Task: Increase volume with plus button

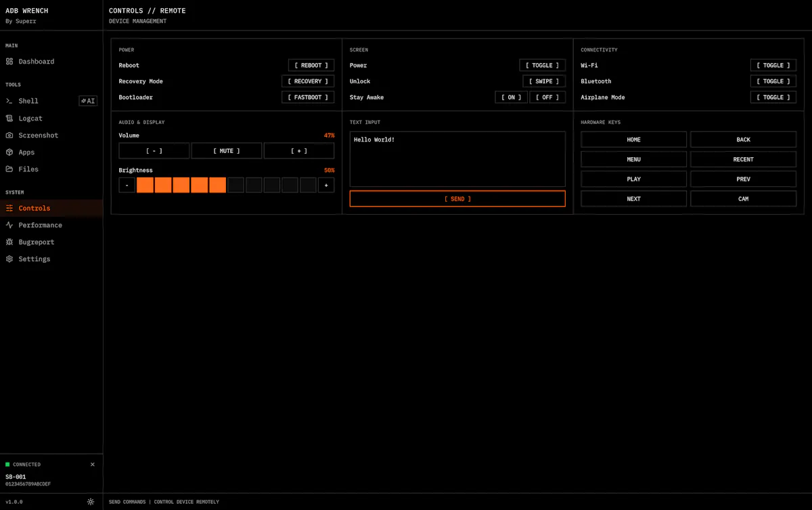Action: [299, 151]
